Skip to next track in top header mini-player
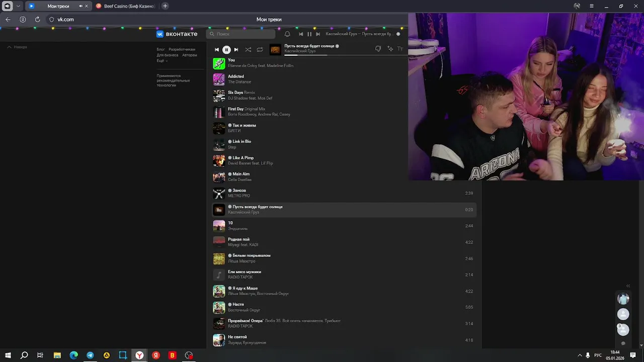Image resolution: width=644 pixels, height=362 pixels. pos(318,34)
